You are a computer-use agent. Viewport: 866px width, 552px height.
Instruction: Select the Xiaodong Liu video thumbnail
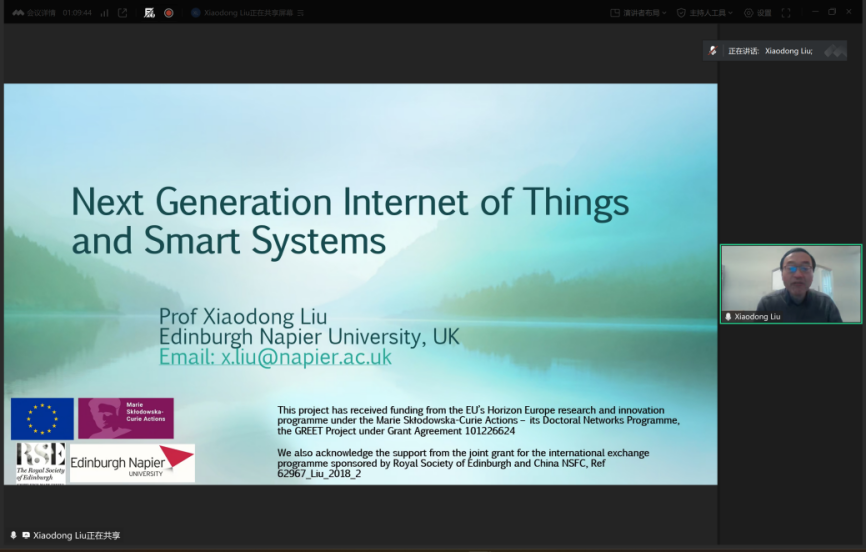pos(790,284)
